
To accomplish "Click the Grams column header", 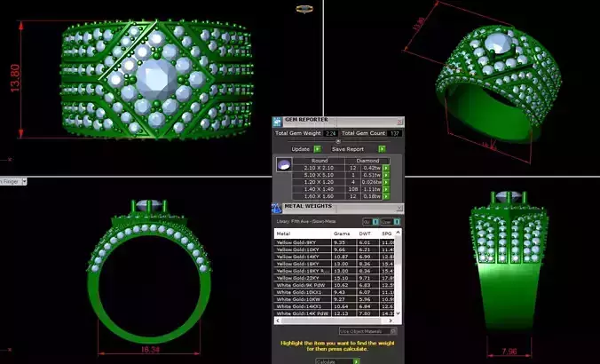I will pyautogui.click(x=342, y=233).
